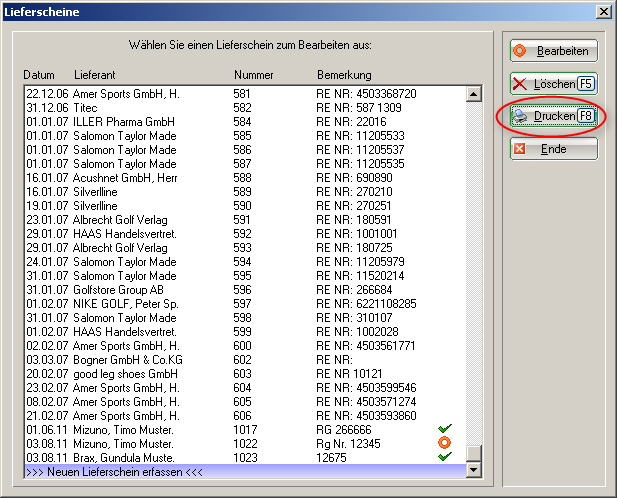Viewport: 617px width, 498px height.
Task: Click green checkmark on row 1023
Action: [x=445, y=457]
